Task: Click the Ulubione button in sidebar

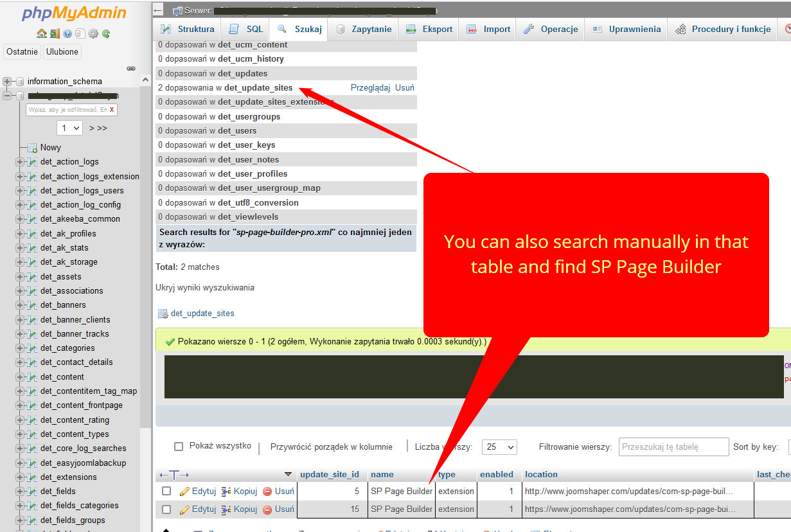Action: pos(62,52)
